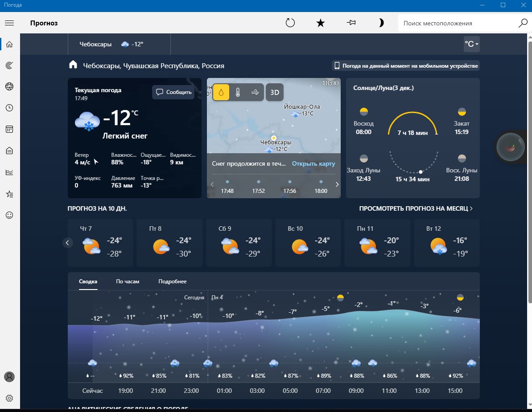
Task: Open the monthly calendar sidebar icon
Action: [9, 129]
